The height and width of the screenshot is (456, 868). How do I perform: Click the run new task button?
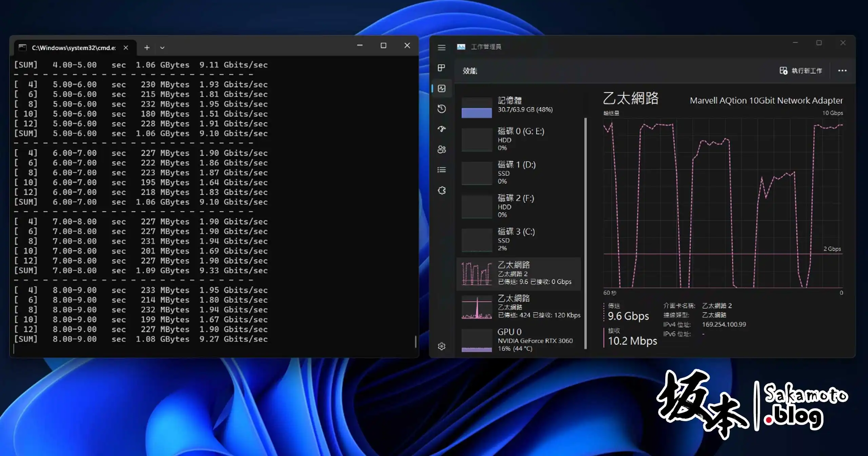point(801,71)
